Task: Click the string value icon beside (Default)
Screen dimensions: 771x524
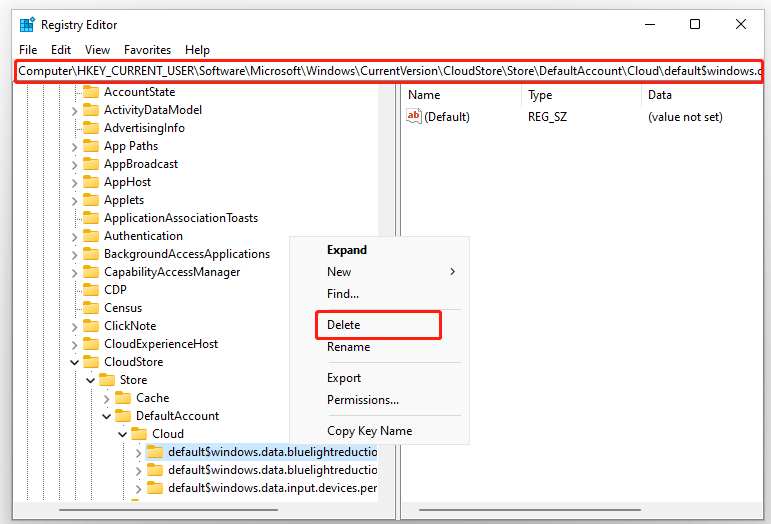Action: click(x=414, y=116)
